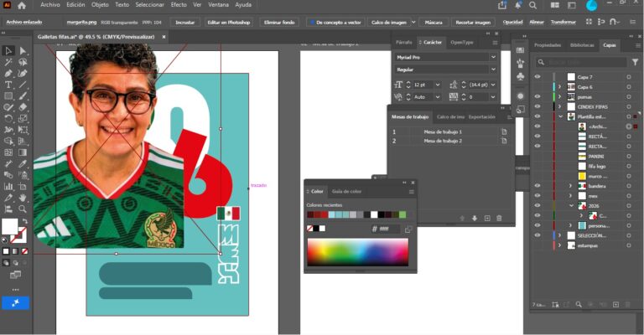644x335 pixels.
Task: Delete artboard with the trash icon
Action: tap(499, 218)
